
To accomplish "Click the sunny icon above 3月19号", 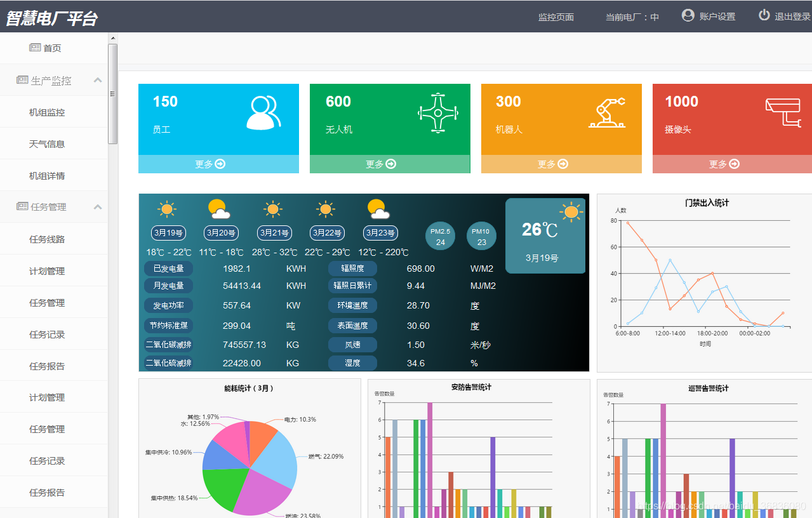I will click(166, 209).
